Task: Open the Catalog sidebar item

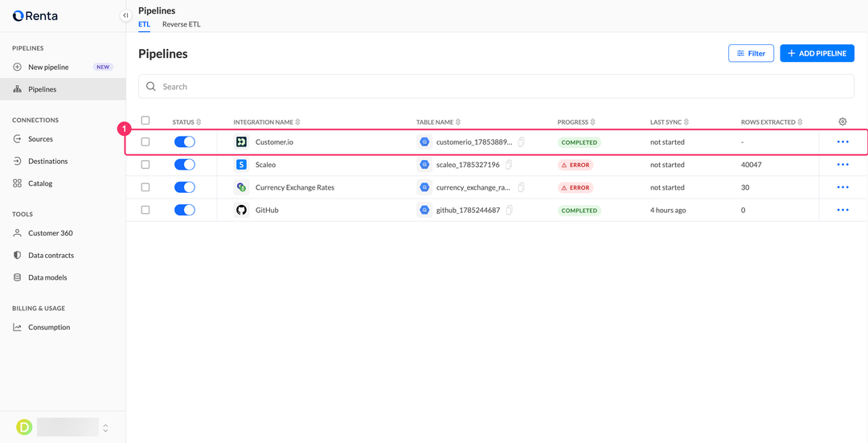Action: [63, 183]
